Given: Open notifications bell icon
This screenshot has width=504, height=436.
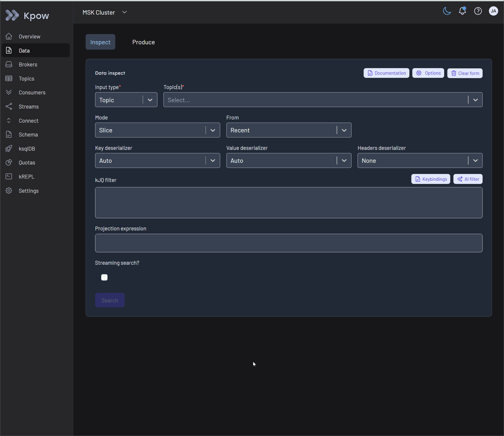Looking at the screenshot, I should 462,11.
